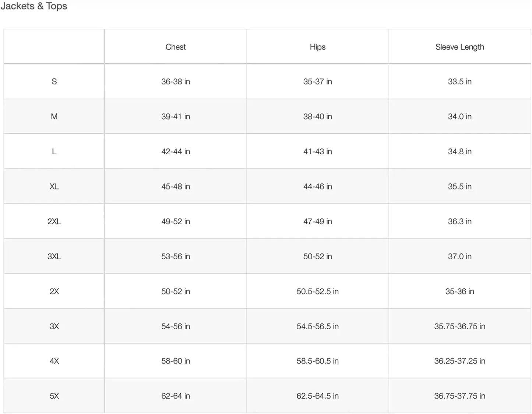Click the 54.5-56.5 in hips cell
532x414 pixels.
(317, 326)
